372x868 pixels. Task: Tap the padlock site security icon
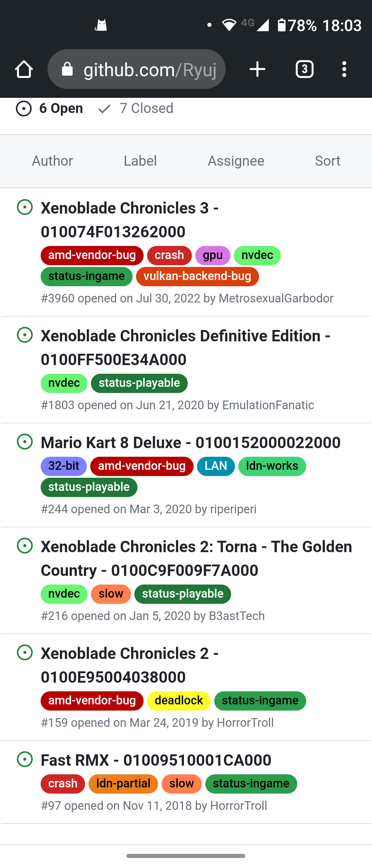67,69
